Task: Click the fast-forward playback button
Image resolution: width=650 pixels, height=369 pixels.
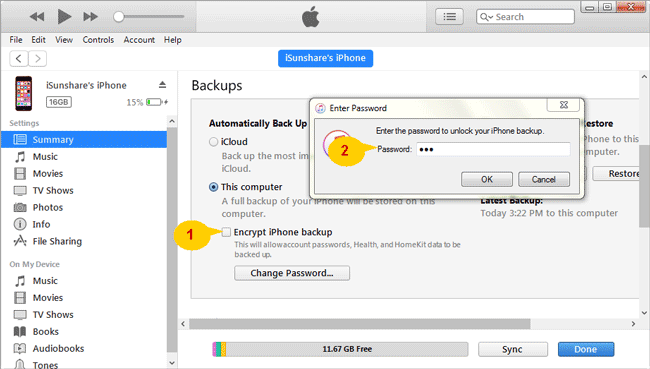Action: coord(90,17)
